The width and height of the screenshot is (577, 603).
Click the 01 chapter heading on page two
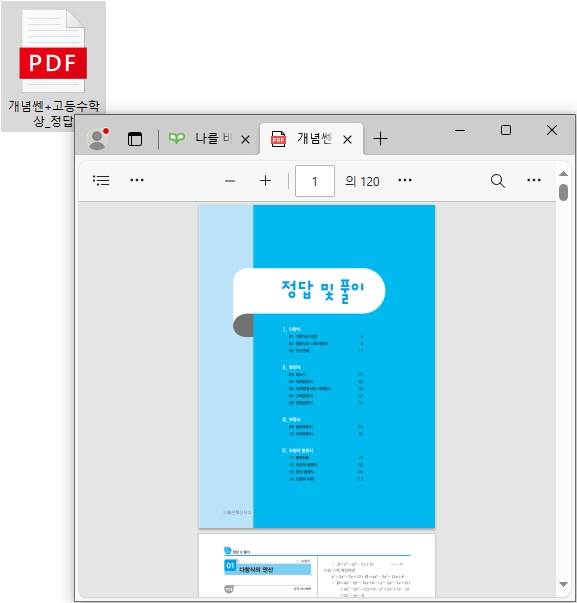click(x=267, y=567)
